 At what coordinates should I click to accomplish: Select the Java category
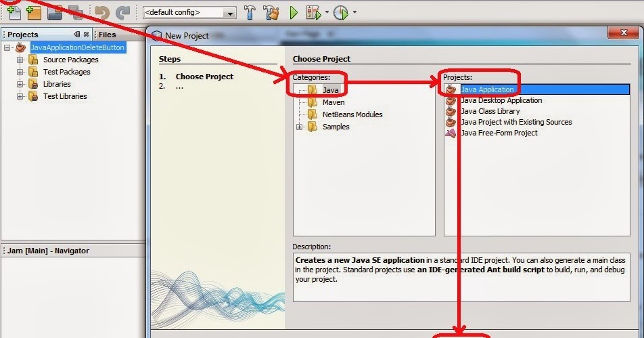coord(331,90)
